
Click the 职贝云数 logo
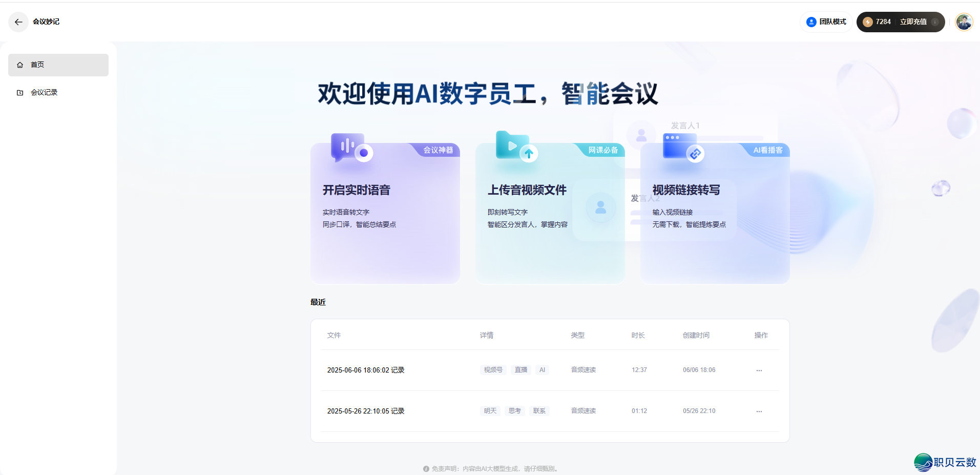(944, 463)
